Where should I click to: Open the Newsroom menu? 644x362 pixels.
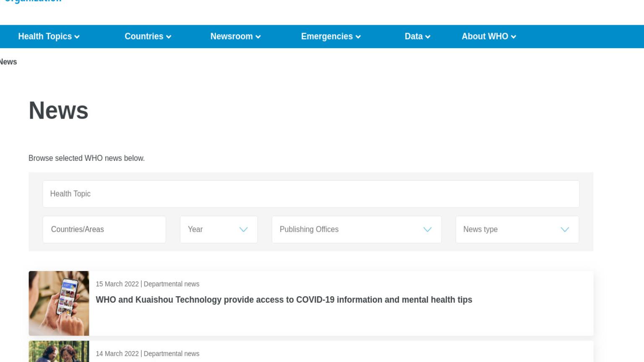click(x=235, y=36)
